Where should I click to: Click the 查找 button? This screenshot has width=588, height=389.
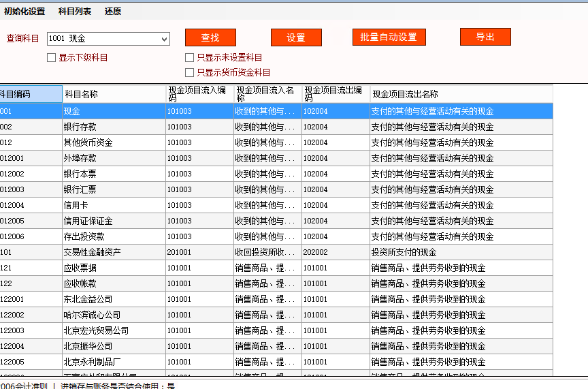210,37
